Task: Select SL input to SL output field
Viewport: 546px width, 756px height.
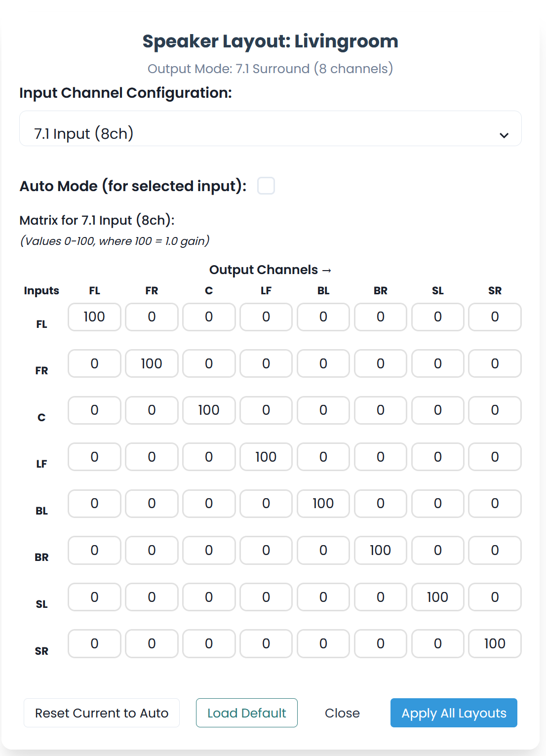Action: coord(438,597)
